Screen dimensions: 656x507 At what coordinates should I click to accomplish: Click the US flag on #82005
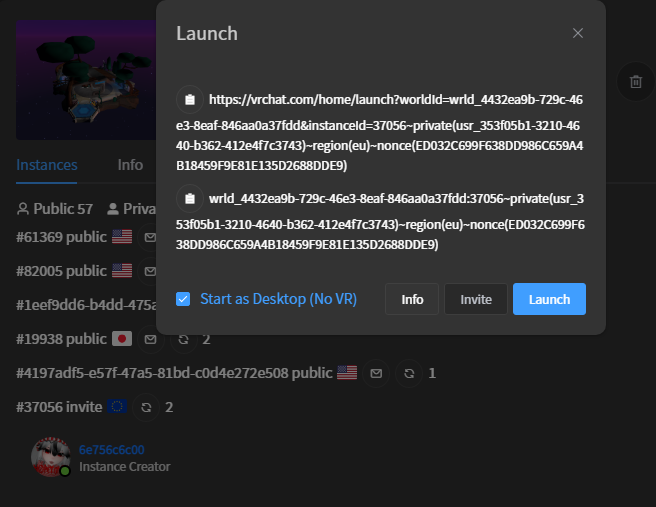tap(122, 271)
